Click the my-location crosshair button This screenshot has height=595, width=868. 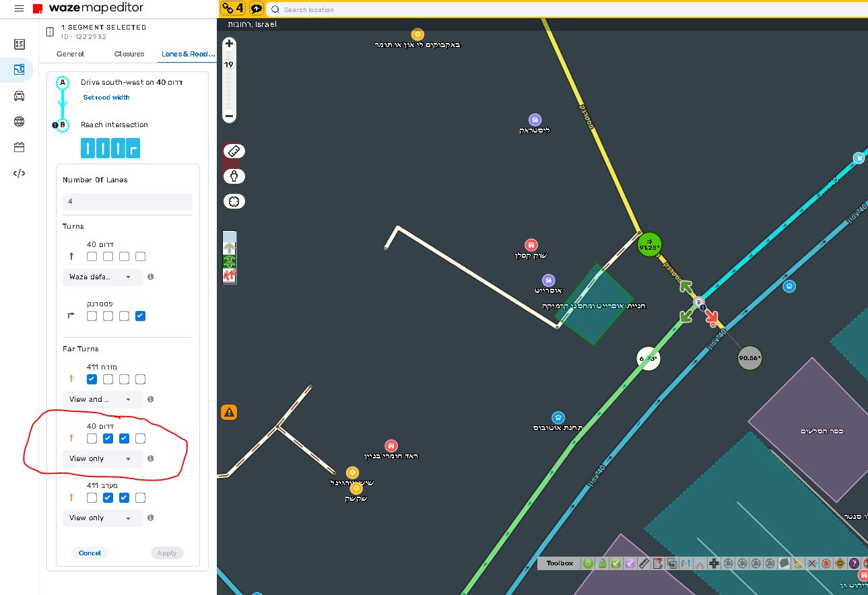pyautogui.click(x=234, y=201)
